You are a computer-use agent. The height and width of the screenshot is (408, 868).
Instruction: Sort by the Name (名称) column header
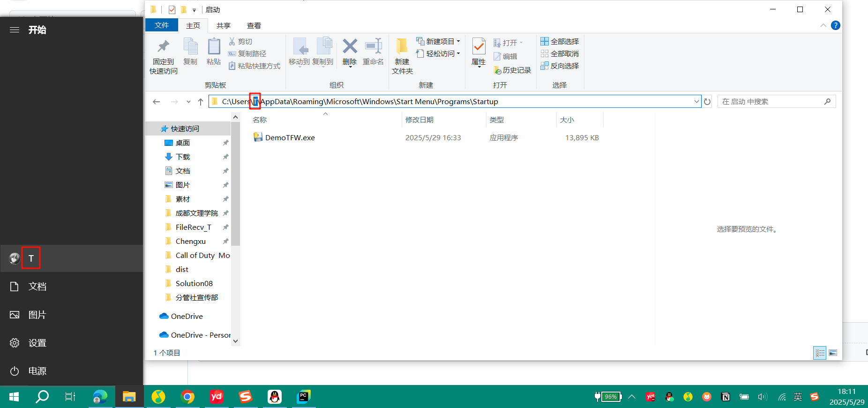(325, 120)
